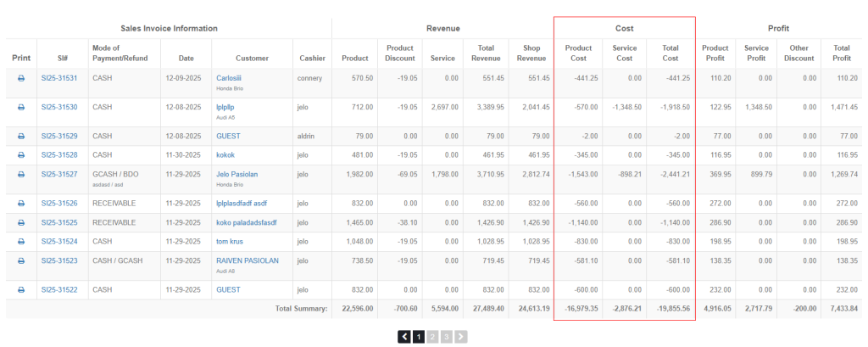The image size is (868, 347).
Task: Open invoice number SI25-31525
Action: (x=59, y=223)
